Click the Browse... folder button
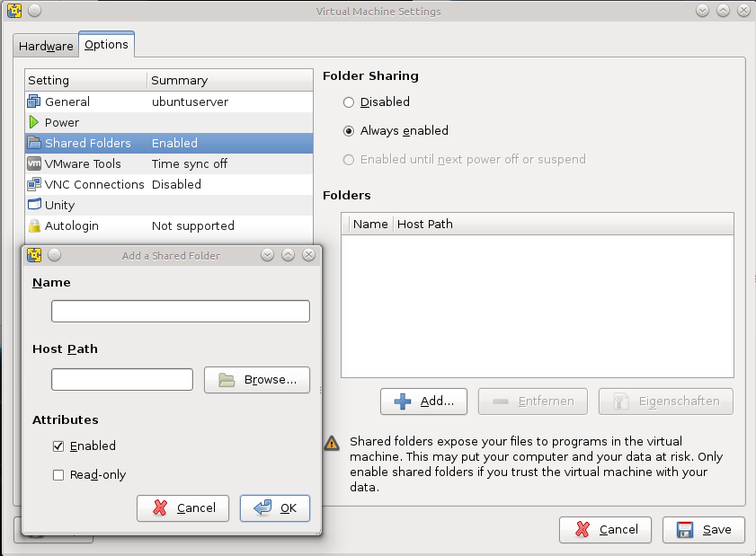The width and height of the screenshot is (756, 556). click(257, 380)
